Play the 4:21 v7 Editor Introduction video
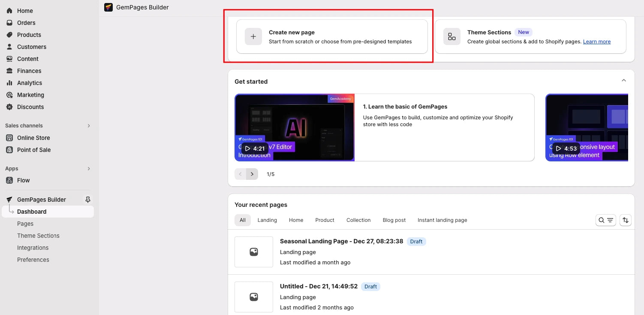Viewport: 644px width, 315px height. coord(255,148)
